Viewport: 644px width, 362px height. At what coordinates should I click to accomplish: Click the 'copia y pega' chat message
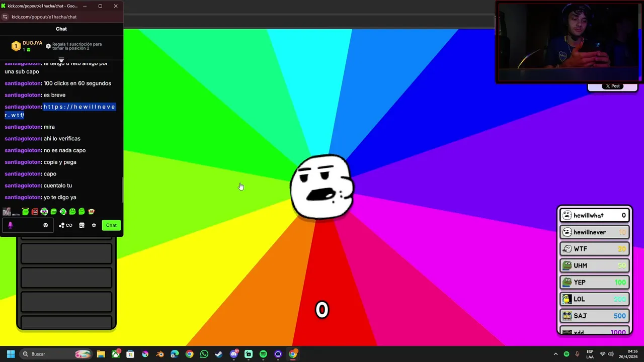coord(60,162)
